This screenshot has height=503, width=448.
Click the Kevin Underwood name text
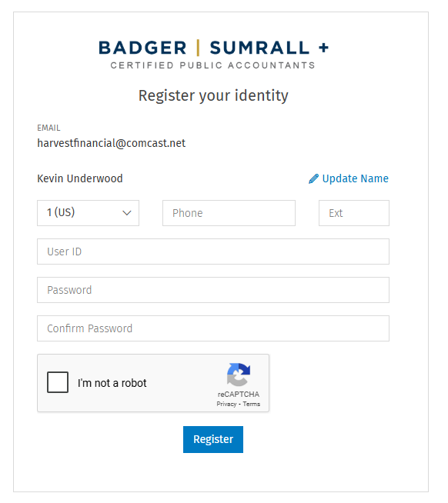(80, 178)
